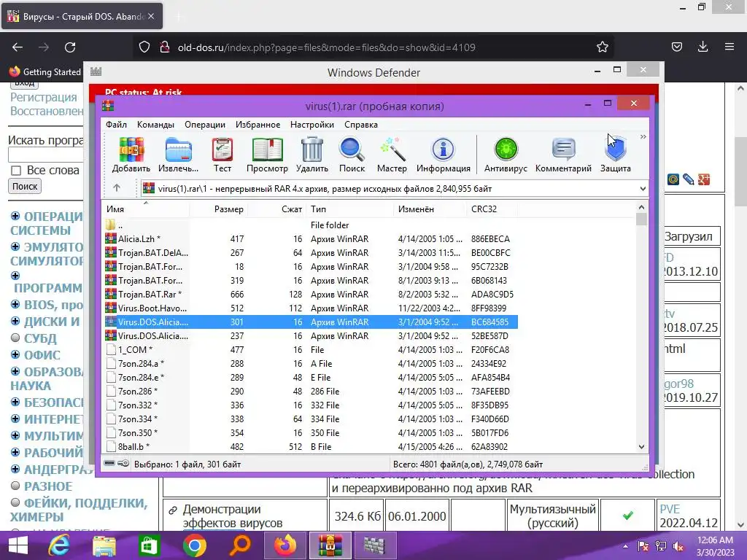Screen dimensions: 747x560
Task: Go up one folder level arrow
Action: tap(117, 188)
